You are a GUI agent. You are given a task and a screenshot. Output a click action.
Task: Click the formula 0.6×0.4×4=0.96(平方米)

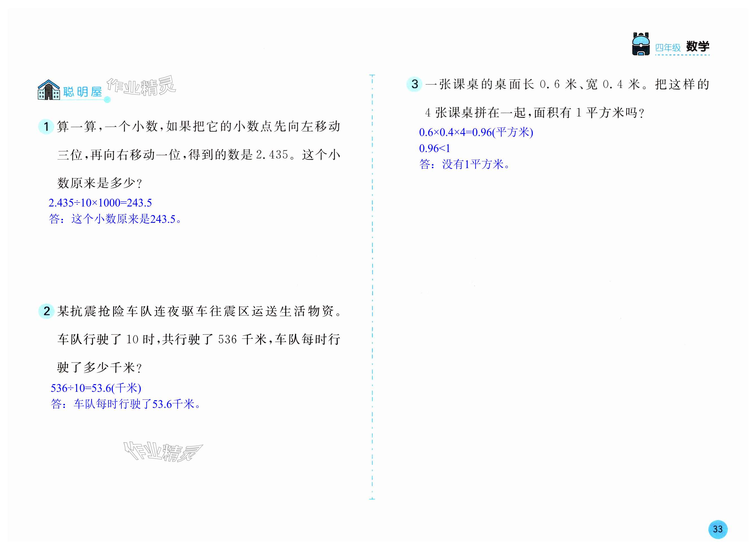pyautogui.click(x=476, y=132)
